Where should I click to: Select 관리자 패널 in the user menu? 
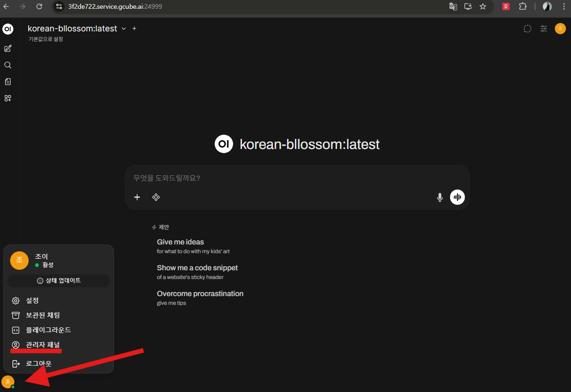pos(42,345)
